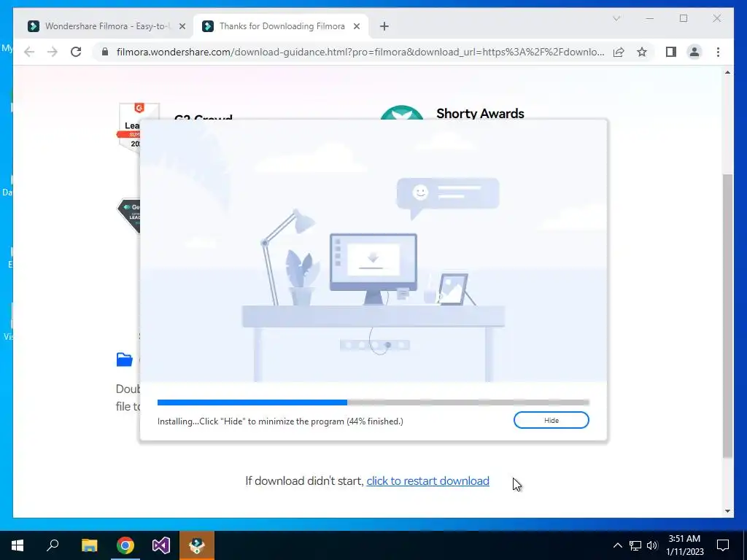This screenshot has height=560, width=747.
Task: Select the Filmora installer taskbar icon
Action: pyautogui.click(x=197, y=545)
